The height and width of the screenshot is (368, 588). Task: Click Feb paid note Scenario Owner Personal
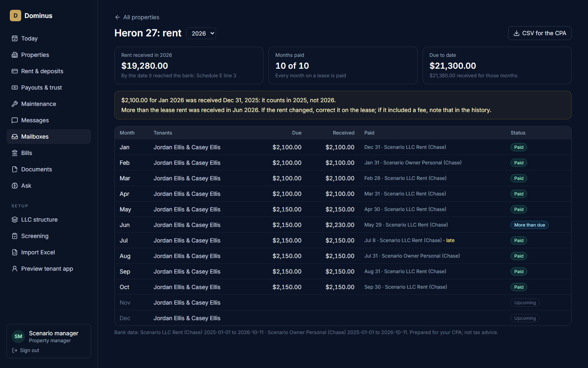pyautogui.click(x=413, y=163)
